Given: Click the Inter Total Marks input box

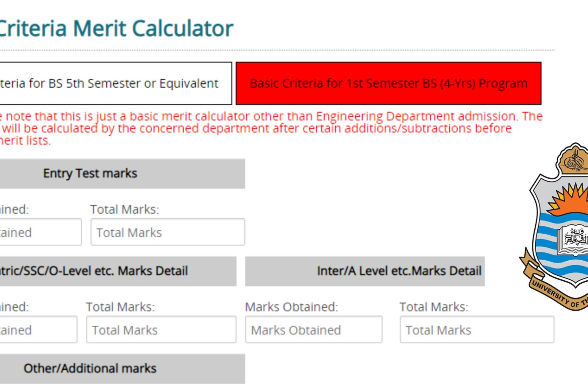Looking at the screenshot, I should tap(477, 329).
